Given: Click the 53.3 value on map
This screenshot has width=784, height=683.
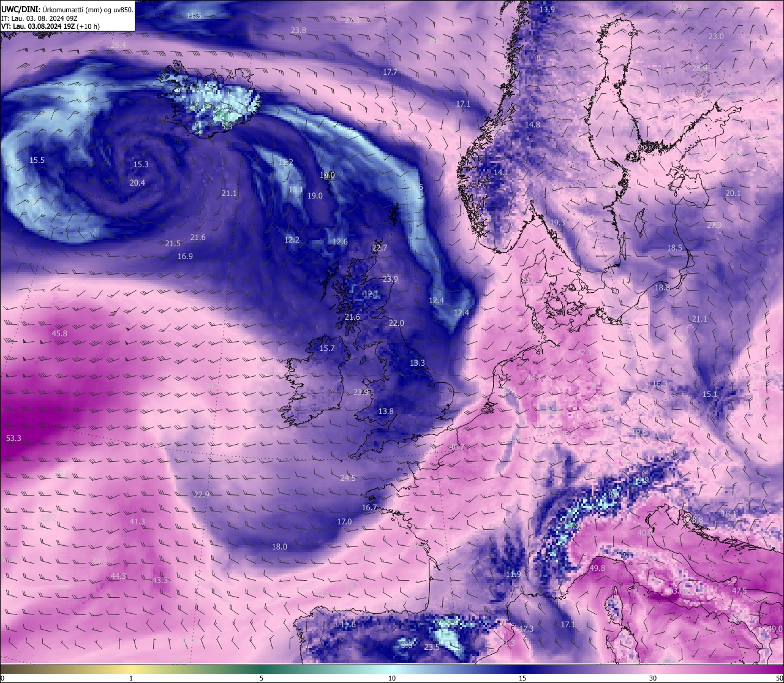Looking at the screenshot, I should point(13,438).
